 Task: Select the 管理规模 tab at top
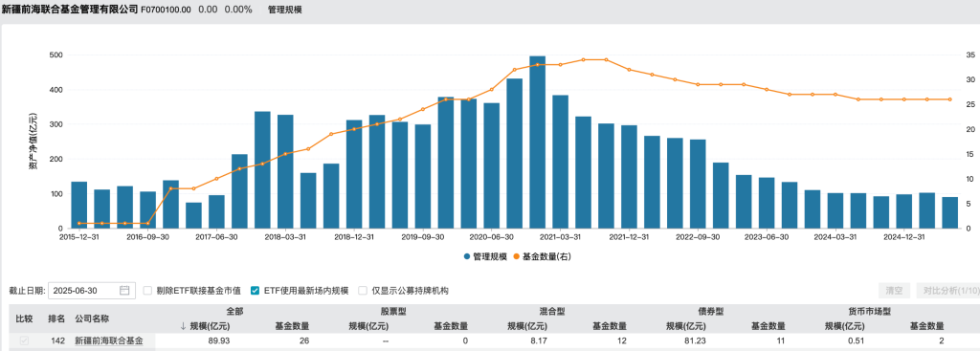coord(285,10)
